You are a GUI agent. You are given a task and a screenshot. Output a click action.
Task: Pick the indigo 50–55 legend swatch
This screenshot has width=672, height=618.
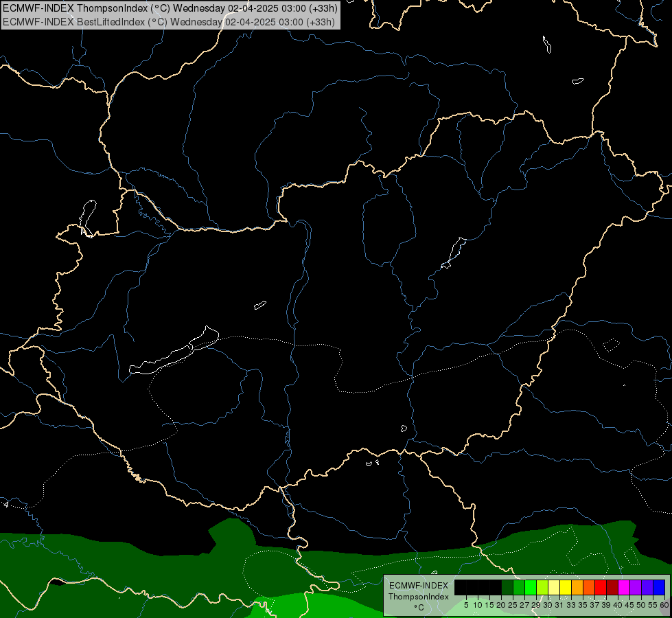pyautogui.click(x=647, y=588)
